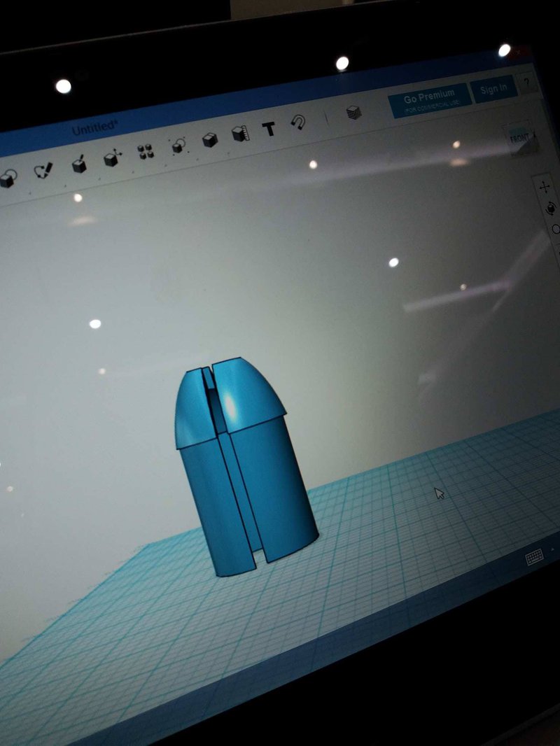This screenshot has height=746, width=560.
Task: Open the Combine tools icon
Action: coord(209,140)
